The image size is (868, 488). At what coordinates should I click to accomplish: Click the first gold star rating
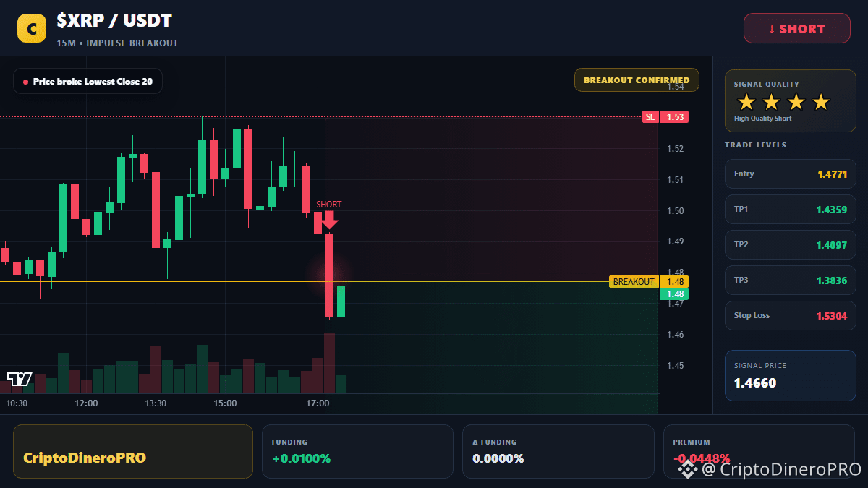(x=746, y=102)
